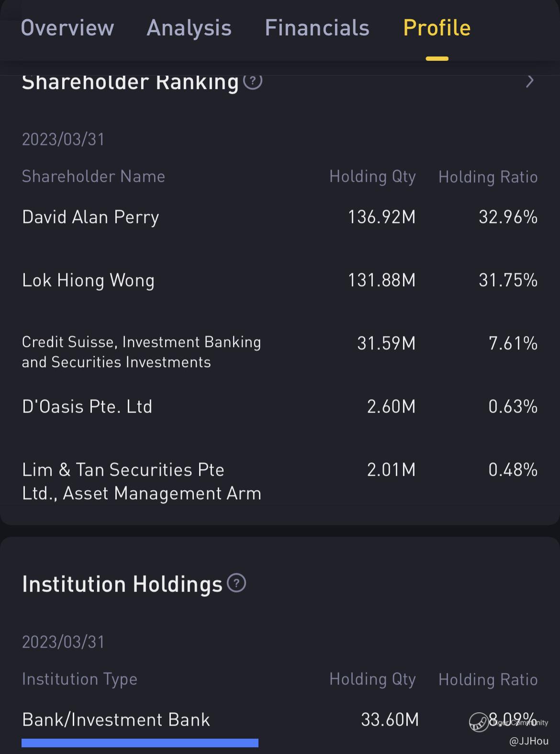
Task: Open the Institution Holdings help icon
Action: [236, 583]
